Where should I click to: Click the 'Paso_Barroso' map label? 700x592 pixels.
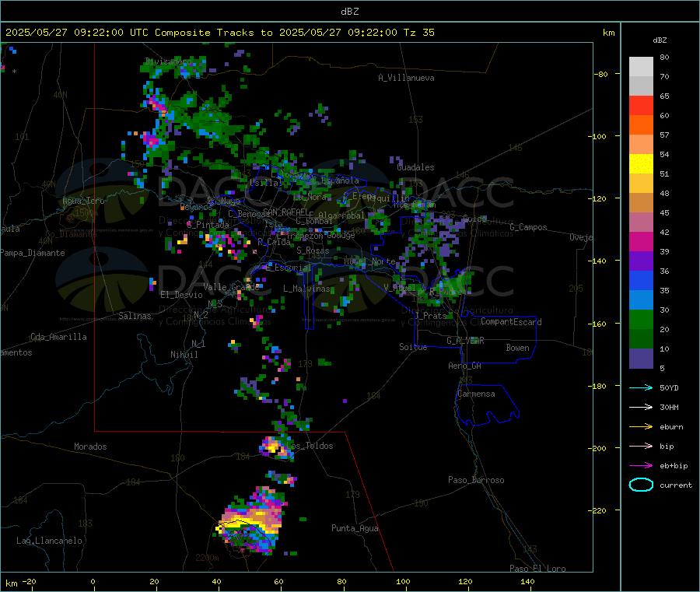[476, 480]
